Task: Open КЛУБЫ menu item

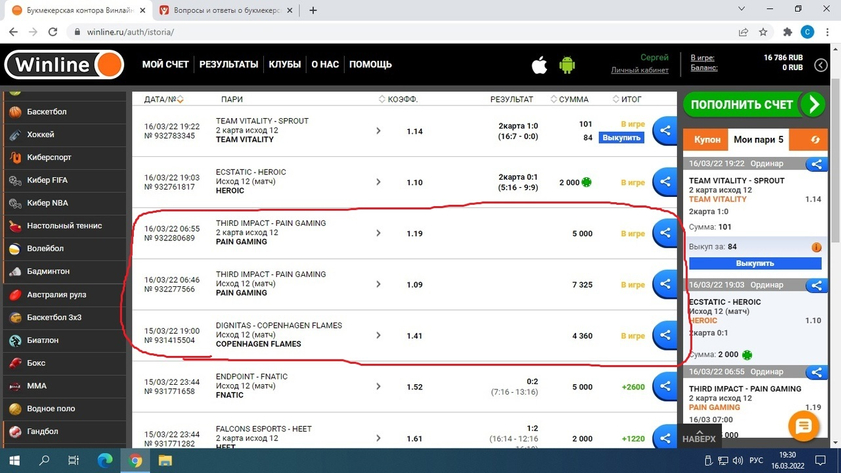Action: (x=285, y=64)
